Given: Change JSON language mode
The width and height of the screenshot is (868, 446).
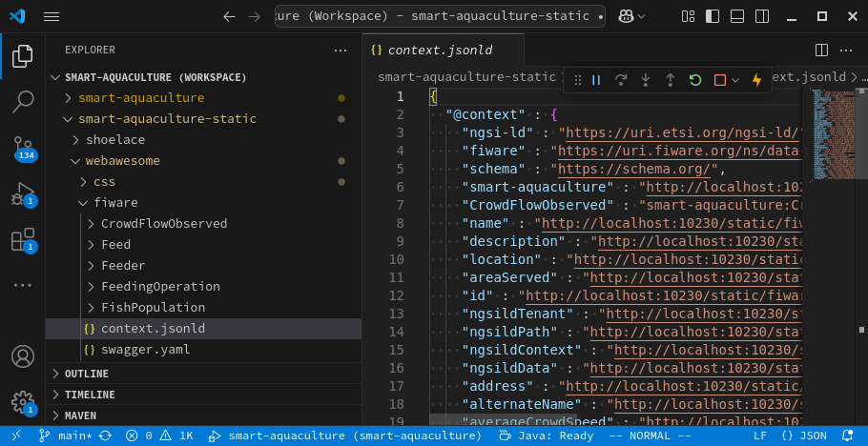Looking at the screenshot, I should [804, 436].
